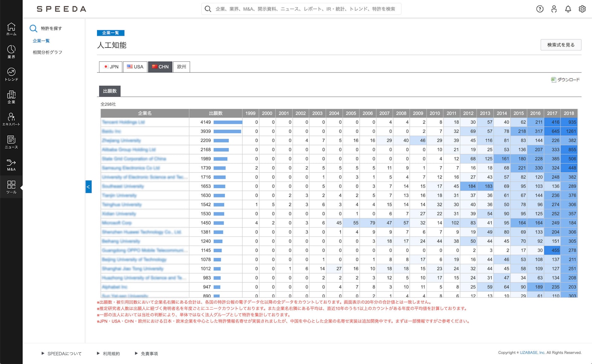
Task: Click the 検索式を見る button
Action: [561, 45]
